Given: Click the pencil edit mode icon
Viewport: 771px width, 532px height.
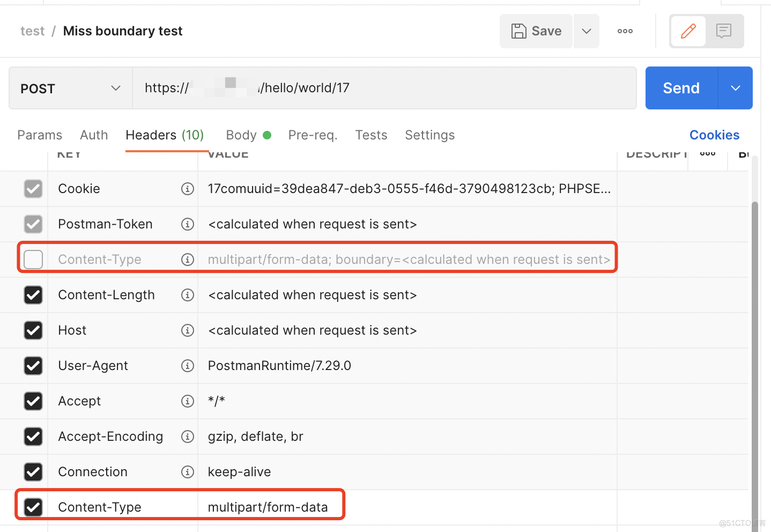Looking at the screenshot, I should coord(688,31).
